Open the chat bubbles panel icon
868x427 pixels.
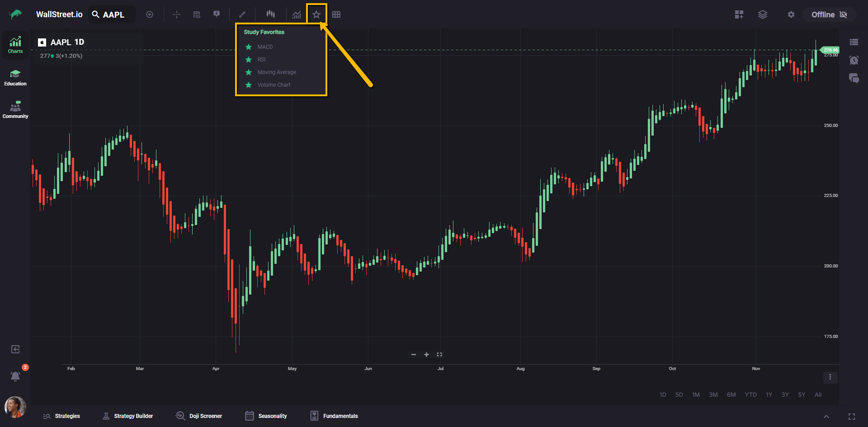coord(854,78)
